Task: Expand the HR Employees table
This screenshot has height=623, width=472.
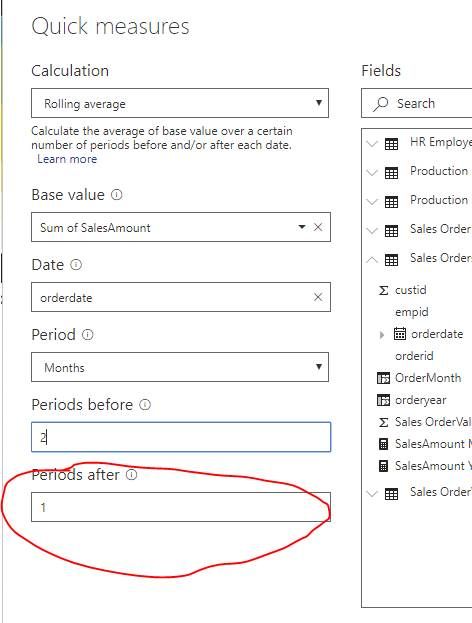Action: coord(372,143)
